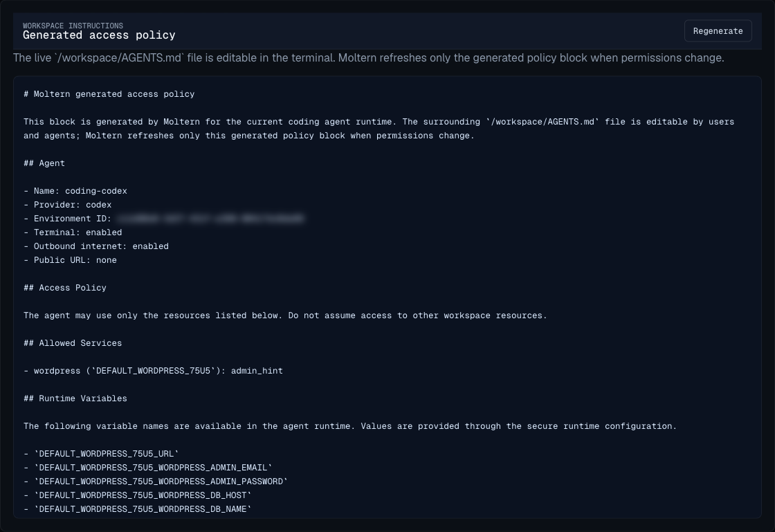Select the WORDPRESS_ADMIN_PASSWORD variable line

pos(156,481)
